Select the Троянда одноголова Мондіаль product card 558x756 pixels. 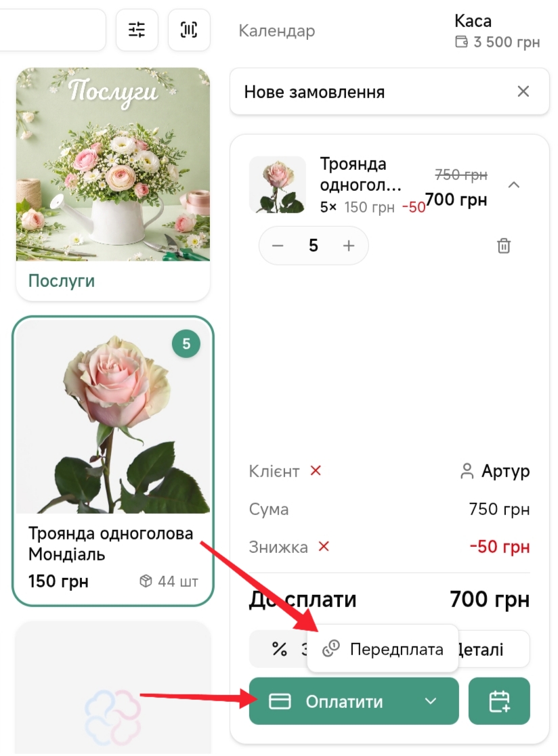click(x=113, y=461)
